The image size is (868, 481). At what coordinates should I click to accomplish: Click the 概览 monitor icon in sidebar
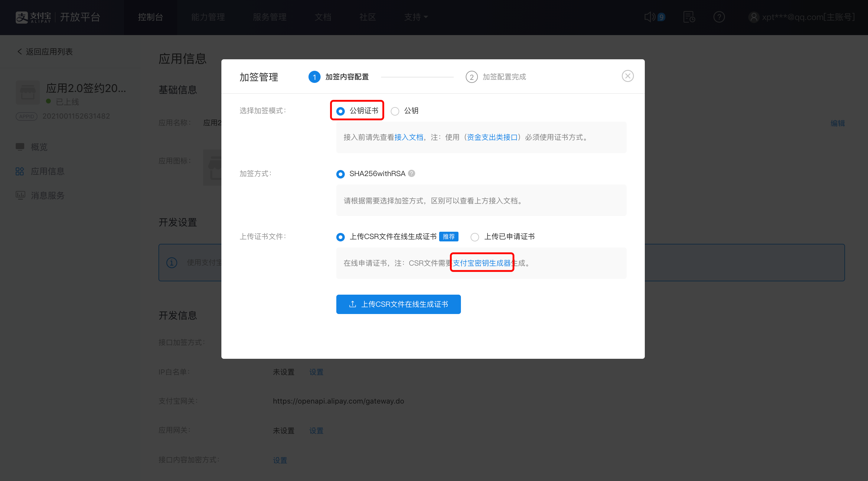pyautogui.click(x=20, y=147)
